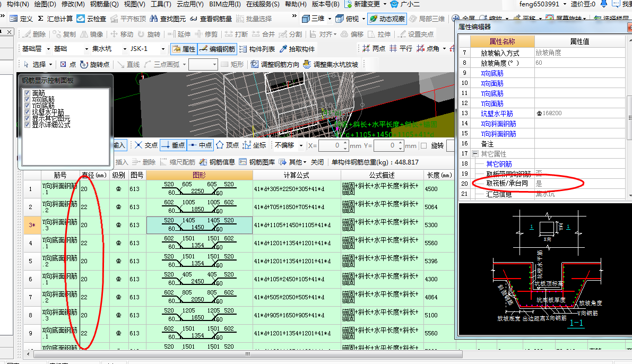Viewport: 632px width, 364px height.
Task: Toggle the 属性 properties panel button
Action: pos(184,49)
